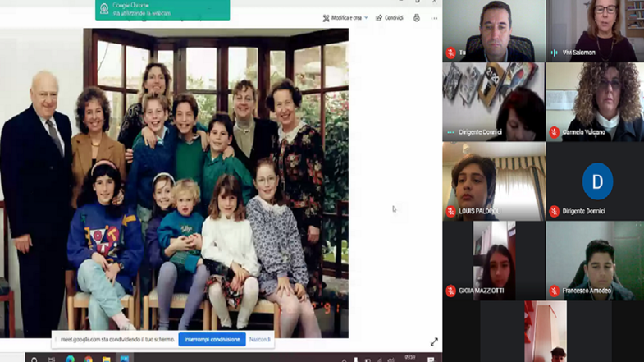
Task: Open Windows search in the taskbar
Action: pyautogui.click(x=34, y=360)
